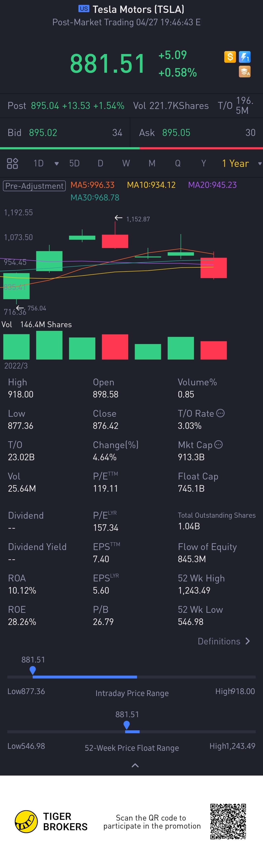Select the Q quarterly chart tab
The height and width of the screenshot is (868, 263).
coord(178,163)
